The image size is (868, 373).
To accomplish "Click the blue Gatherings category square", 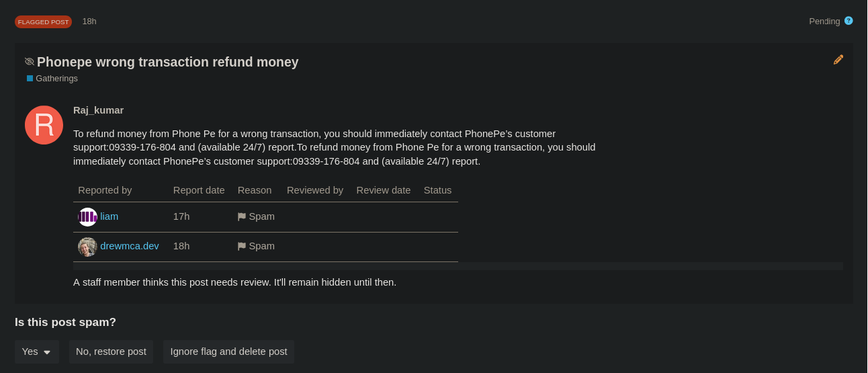I will point(30,79).
